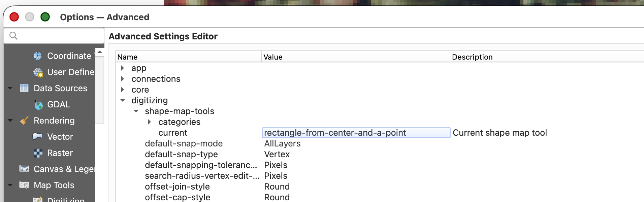The height and width of the screenshot is (202, 644).
Task: Click the Map Tools icon
Action: coord(24,185)
